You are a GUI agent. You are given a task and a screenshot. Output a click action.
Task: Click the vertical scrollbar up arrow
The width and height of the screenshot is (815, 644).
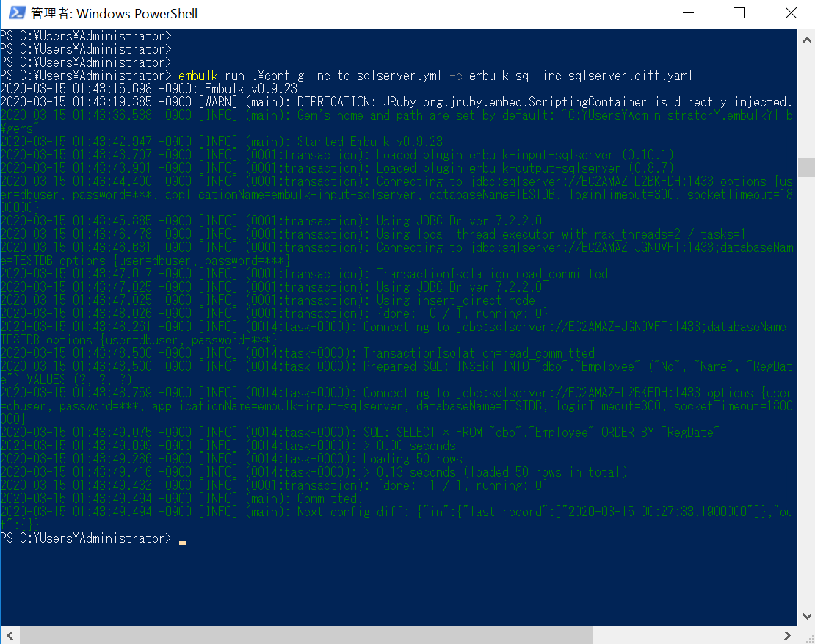(x=807, y=40)
